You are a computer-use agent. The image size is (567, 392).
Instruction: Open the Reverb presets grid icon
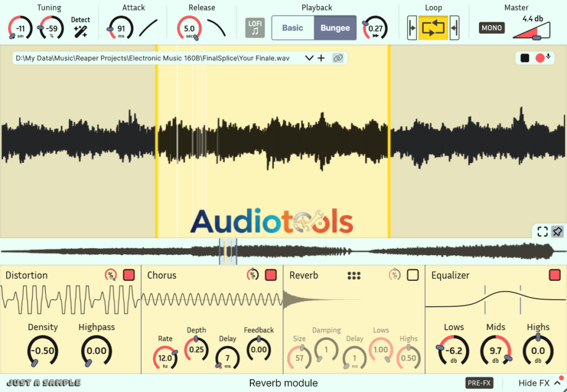(354, 276)
